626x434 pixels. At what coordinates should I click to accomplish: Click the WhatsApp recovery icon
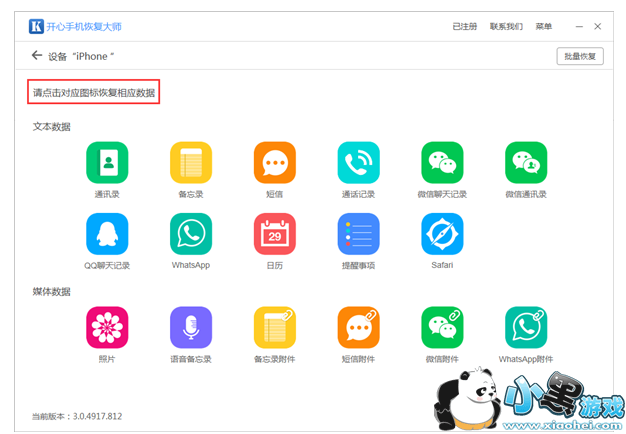click(x=191, y=234)
